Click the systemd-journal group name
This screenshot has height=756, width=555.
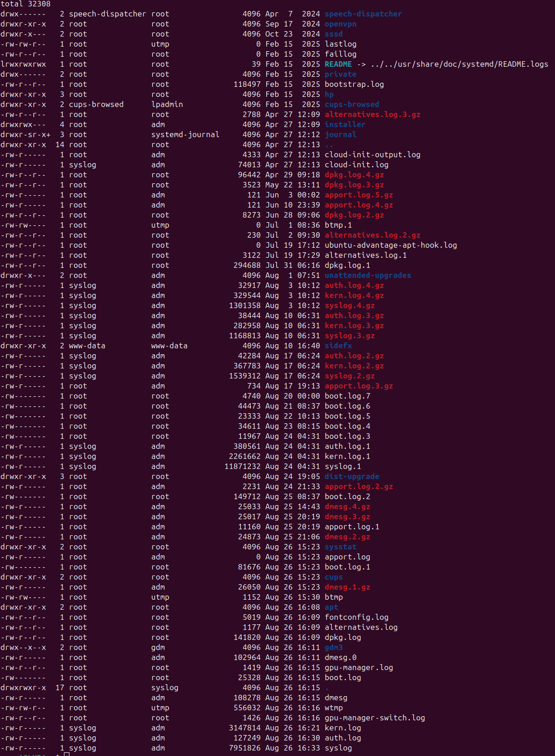click(185, 135)
